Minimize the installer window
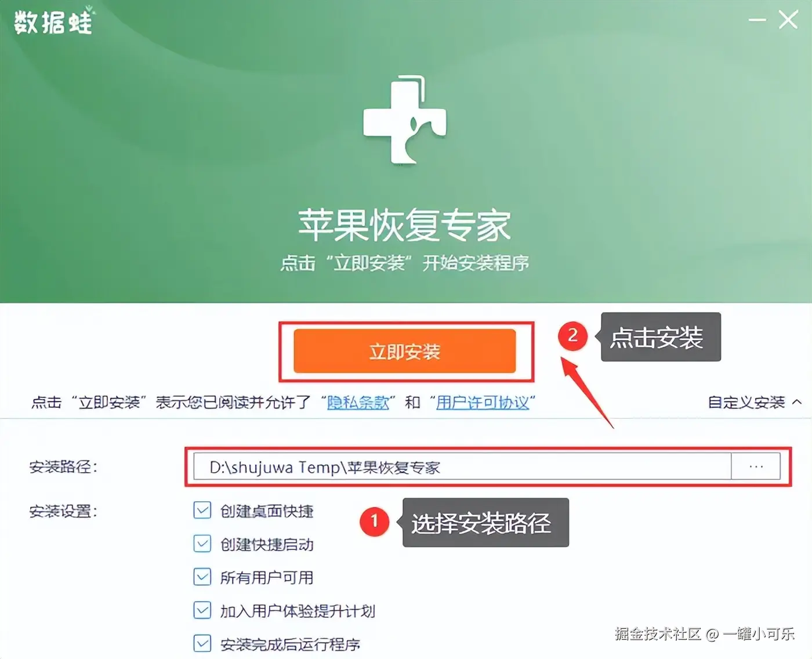Screen dimensions: 812x659 [x=757, y=20]
